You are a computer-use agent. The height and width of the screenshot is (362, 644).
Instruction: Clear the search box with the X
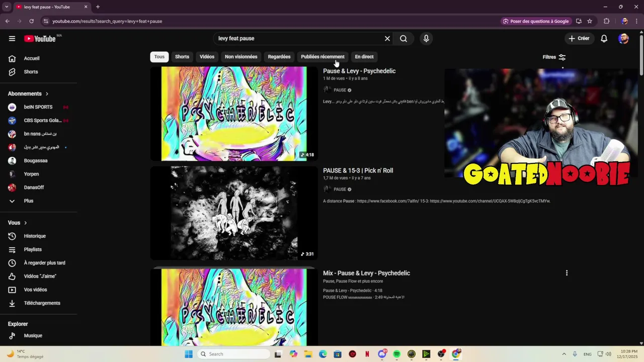(387, 38)
